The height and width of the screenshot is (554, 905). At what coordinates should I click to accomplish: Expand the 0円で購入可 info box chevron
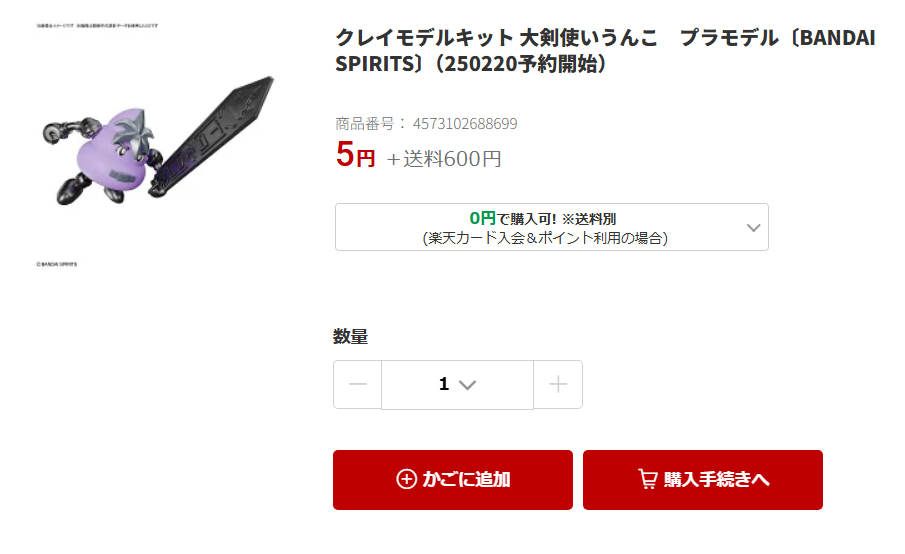pyautogui.click(x=753, y=227)
